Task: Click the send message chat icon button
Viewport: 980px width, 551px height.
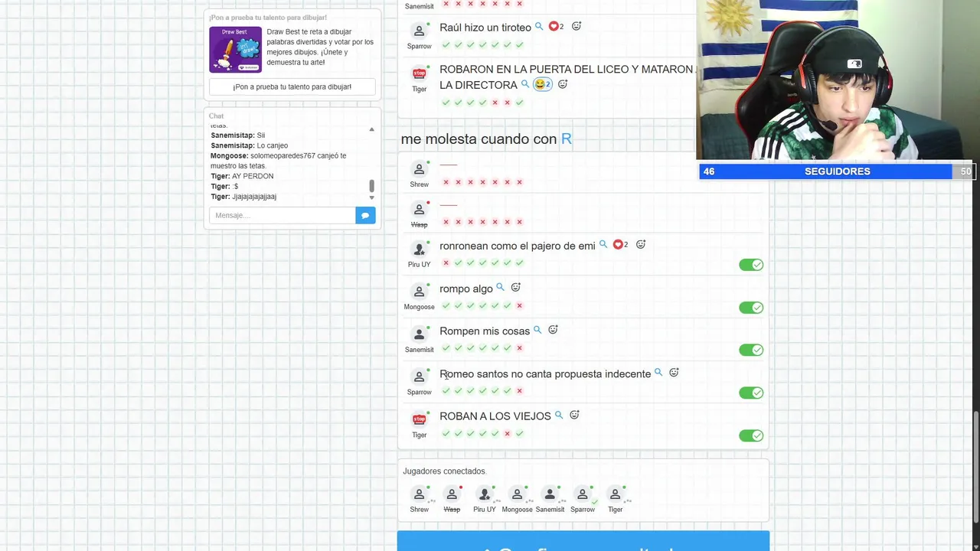Action: [365, 216]
